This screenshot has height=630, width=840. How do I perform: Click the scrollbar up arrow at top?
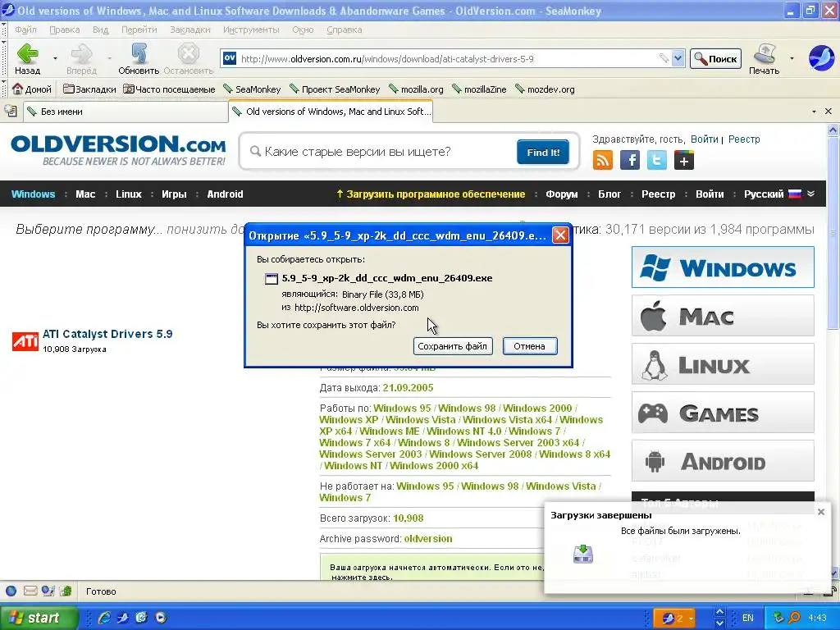[x=833, y=130]
